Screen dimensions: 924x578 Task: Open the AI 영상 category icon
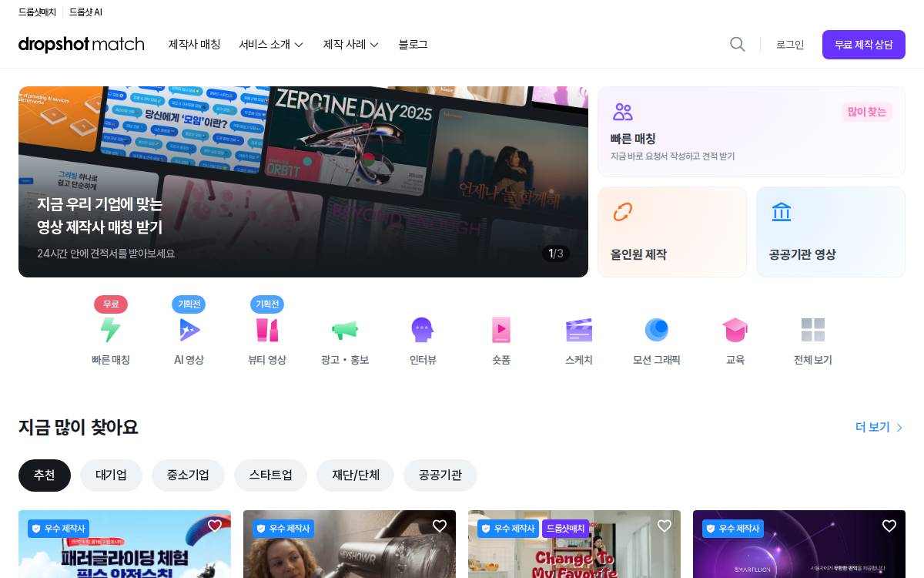189,330
